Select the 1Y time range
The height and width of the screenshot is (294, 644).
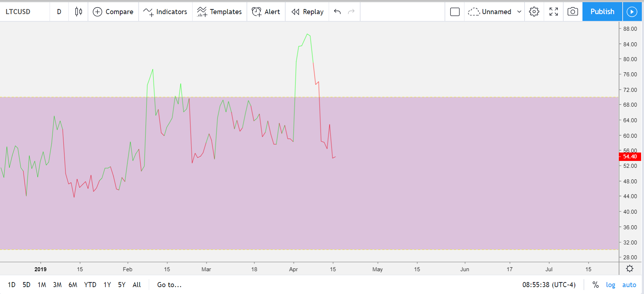(107, 285)
